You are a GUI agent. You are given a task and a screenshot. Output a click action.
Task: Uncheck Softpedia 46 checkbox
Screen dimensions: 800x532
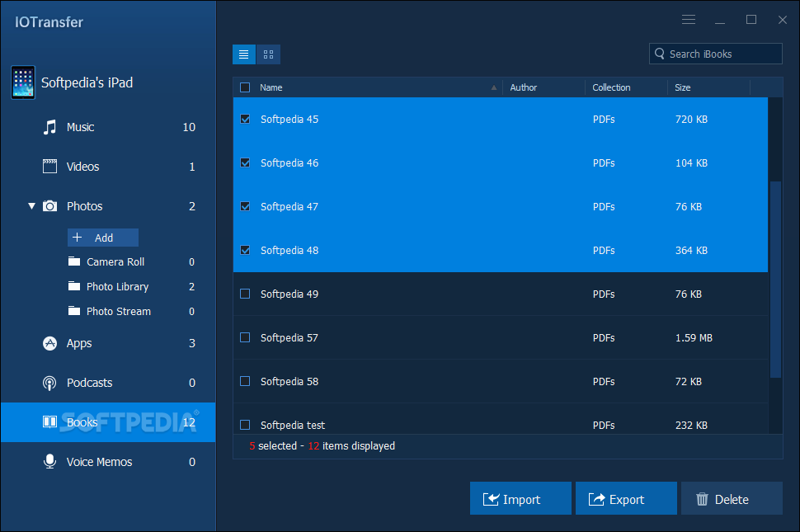(x=245, y=162)
